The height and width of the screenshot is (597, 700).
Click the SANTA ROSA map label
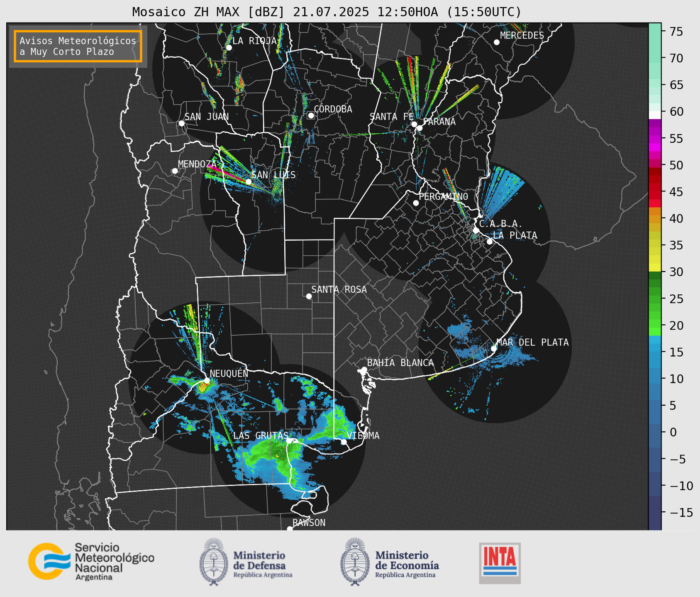coord(339,289)
